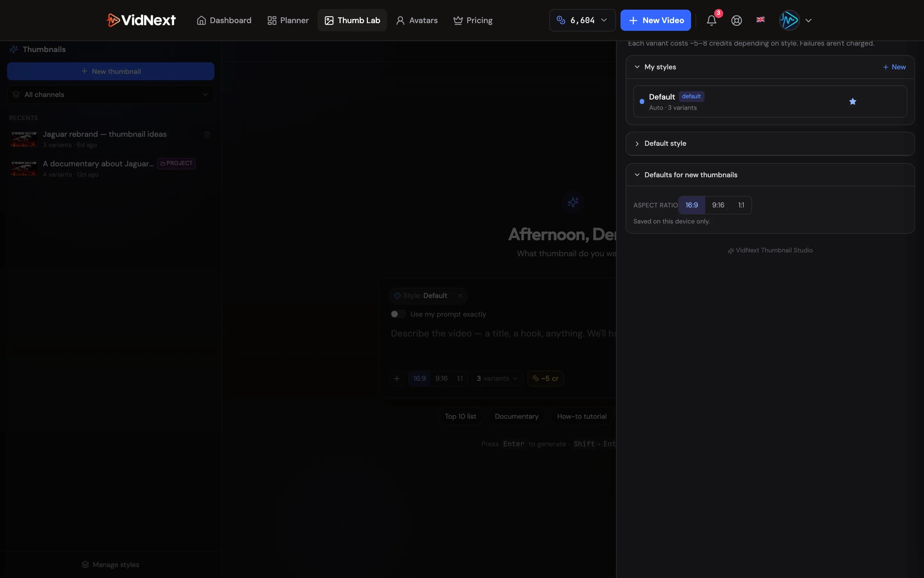
Task: Click the default badge label
Action: coord(691,96)
